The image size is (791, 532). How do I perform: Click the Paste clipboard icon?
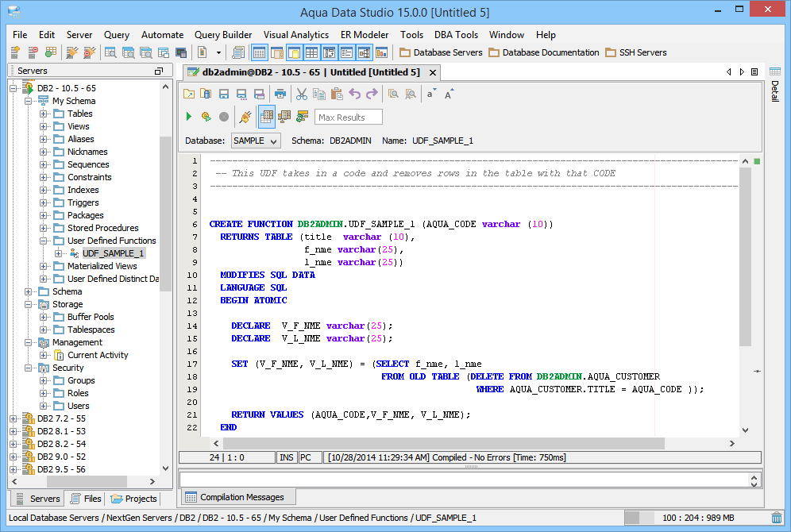tap(337, 94)
